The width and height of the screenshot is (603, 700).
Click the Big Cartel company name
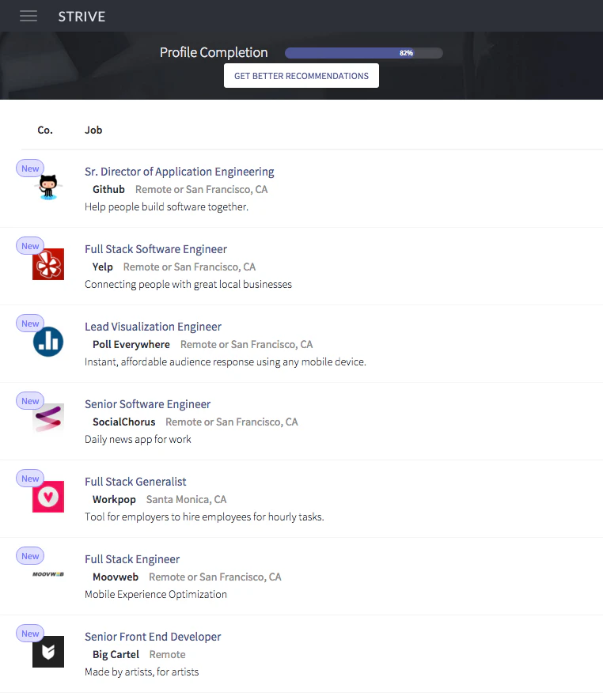[116, 654]
